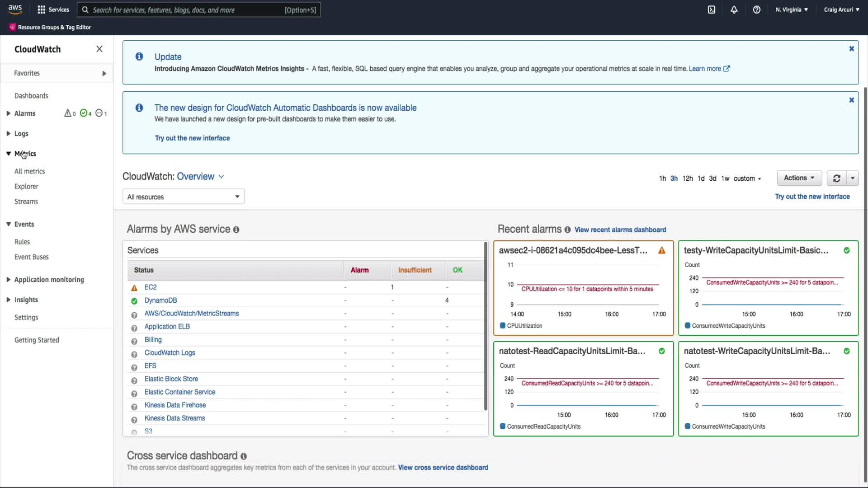This screenshot has height=488, width=868.
Task: Open the All resources dropdown
Action: 183,197
